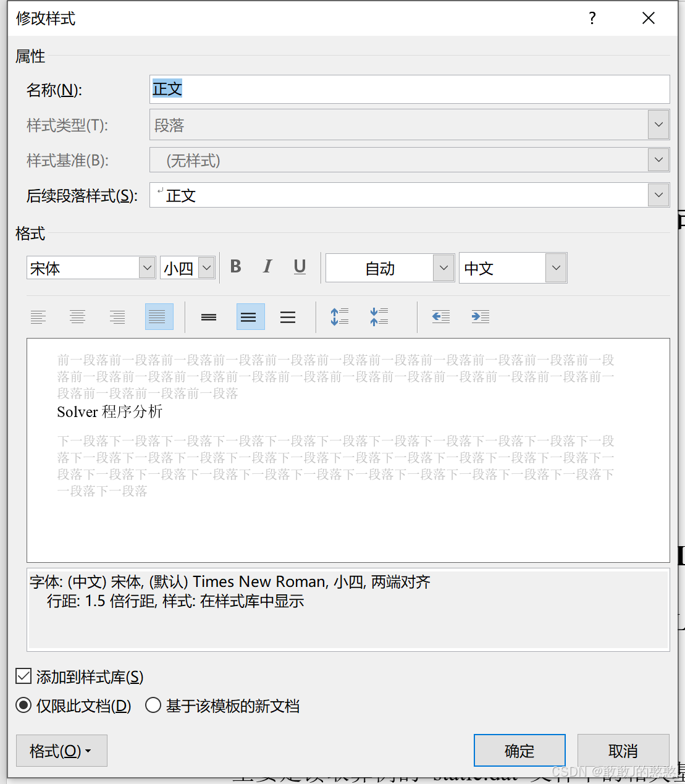Open 样式类型 dropdown
The height and width of the screenshot is (784, 685).
pos(658,125)
